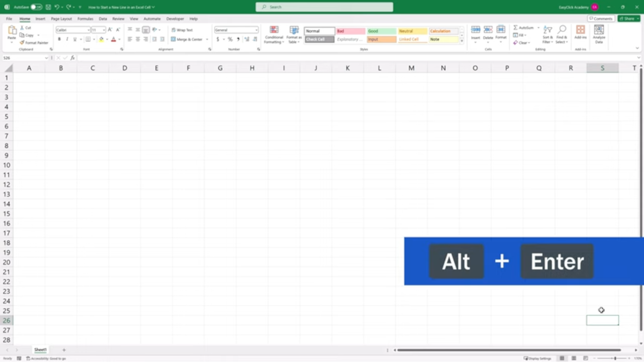Screen dimensions: 644x362
Task: Toggle italic formatting
Action: [x=66, y=39]
